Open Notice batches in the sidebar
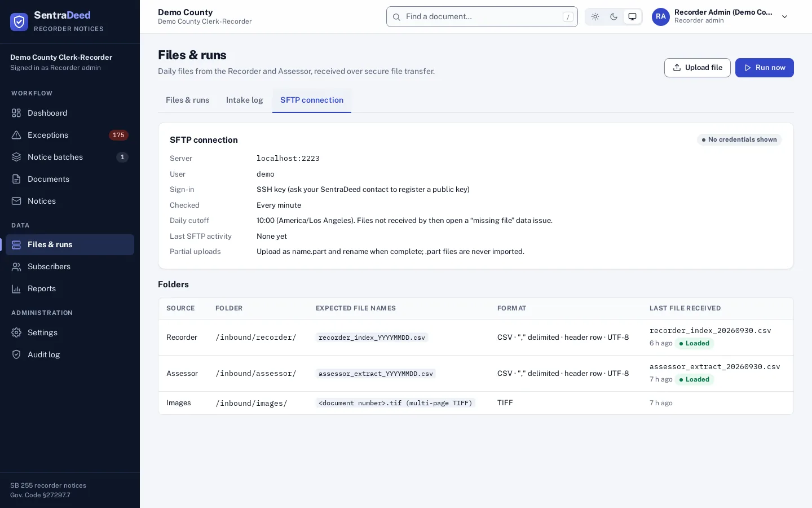Image resolution: width=812 pixels, height=508 pixels. [70, 157]
